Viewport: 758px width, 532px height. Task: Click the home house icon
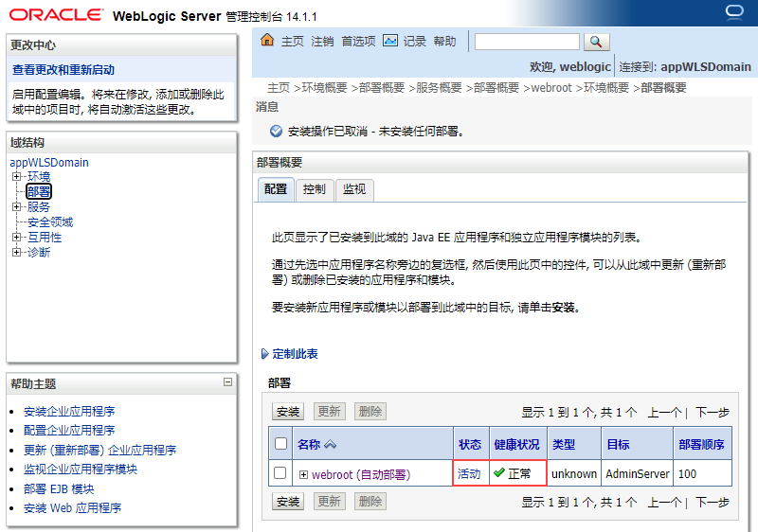(267, 40)
